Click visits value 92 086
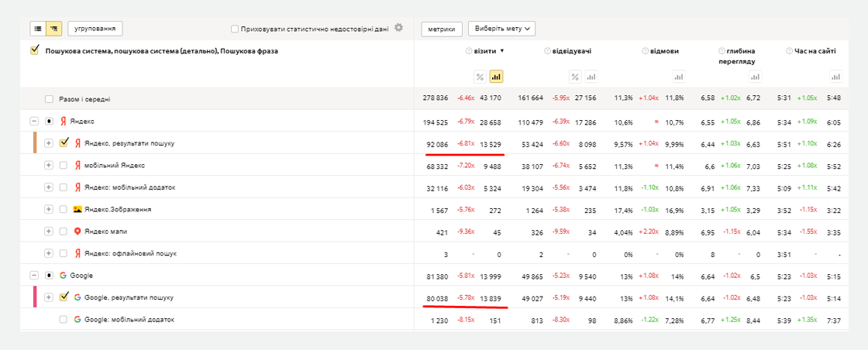868x350 pixels. click(436, 144)
